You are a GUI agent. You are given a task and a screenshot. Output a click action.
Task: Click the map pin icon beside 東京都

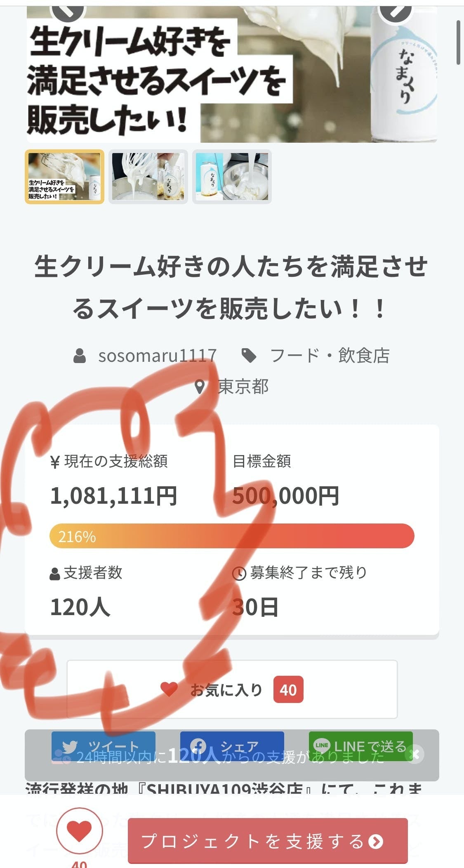tap(200, 387)
